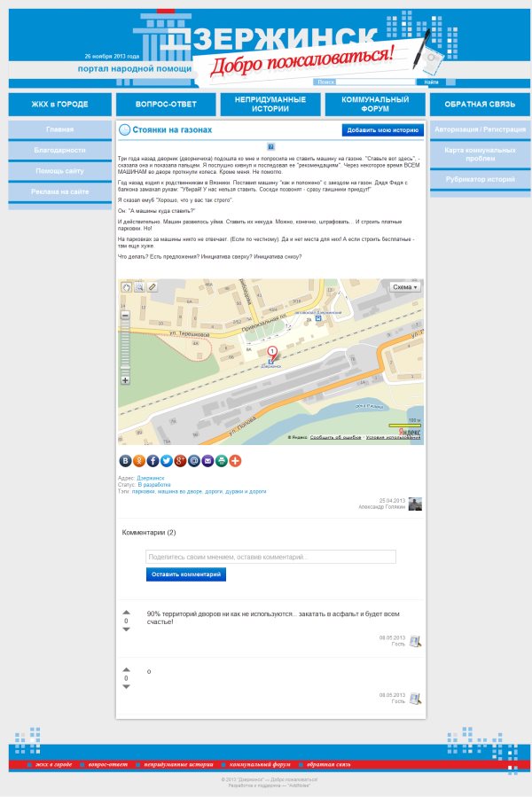Open footer link вопрос-ответ
The height and width of the screenshot is (797, 532).
[x=107, y=764]
